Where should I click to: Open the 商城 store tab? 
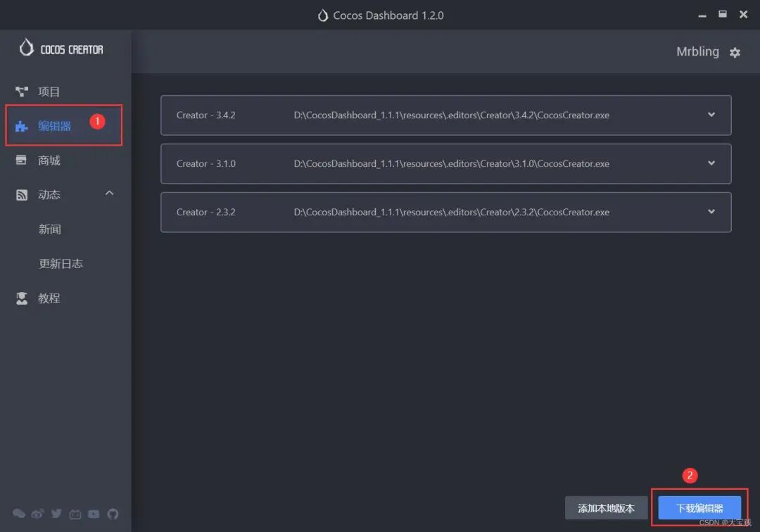pyautogui.click(x=49, y=160)
